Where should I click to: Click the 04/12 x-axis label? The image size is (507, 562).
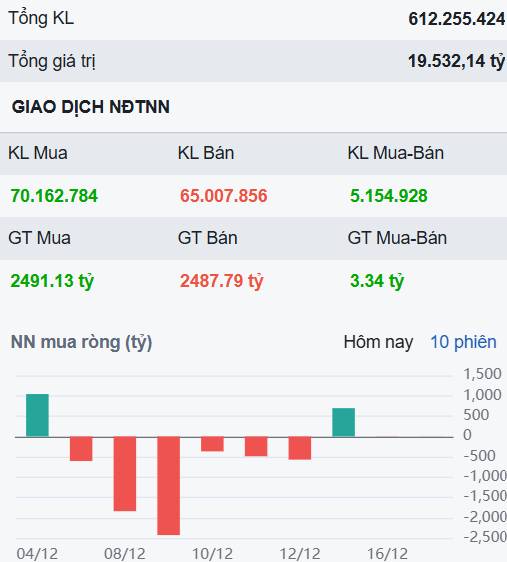point(37,553)
